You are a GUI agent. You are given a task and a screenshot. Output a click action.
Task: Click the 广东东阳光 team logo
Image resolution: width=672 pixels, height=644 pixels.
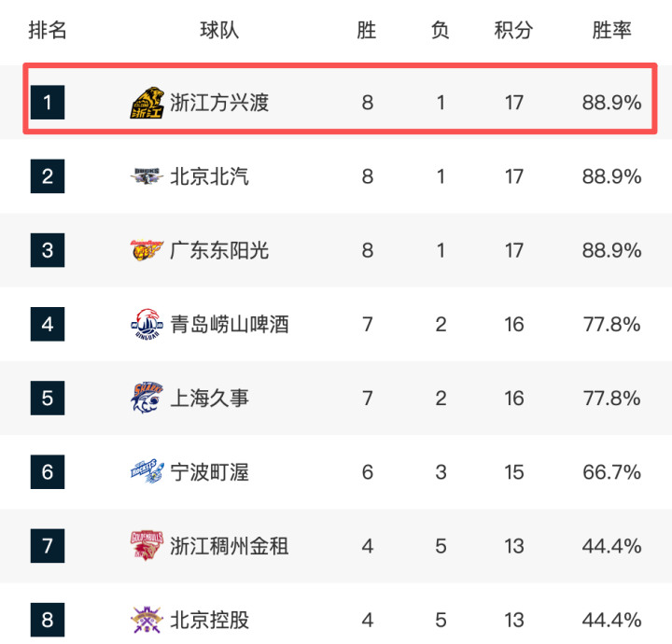pyautogui.click(x=147, y=250)
